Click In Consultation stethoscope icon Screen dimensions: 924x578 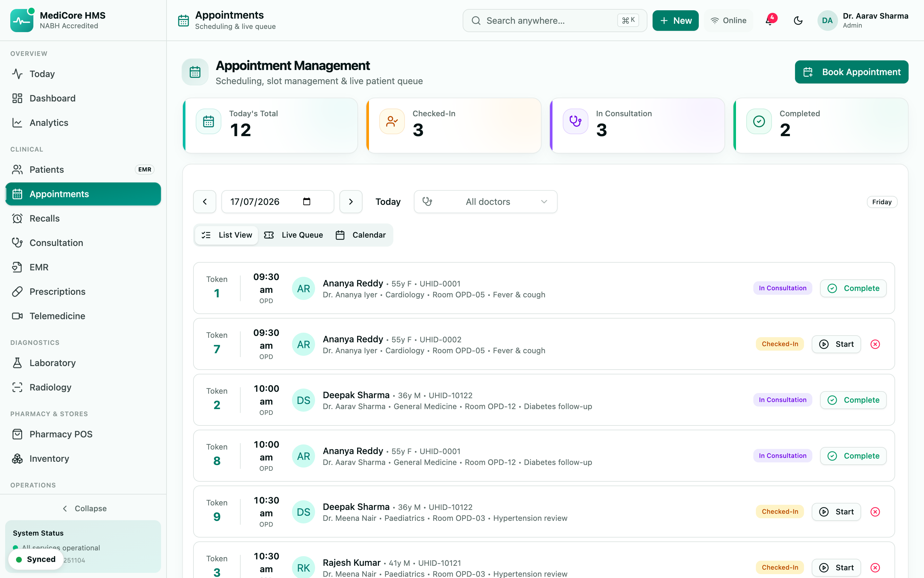coord(575,122)
